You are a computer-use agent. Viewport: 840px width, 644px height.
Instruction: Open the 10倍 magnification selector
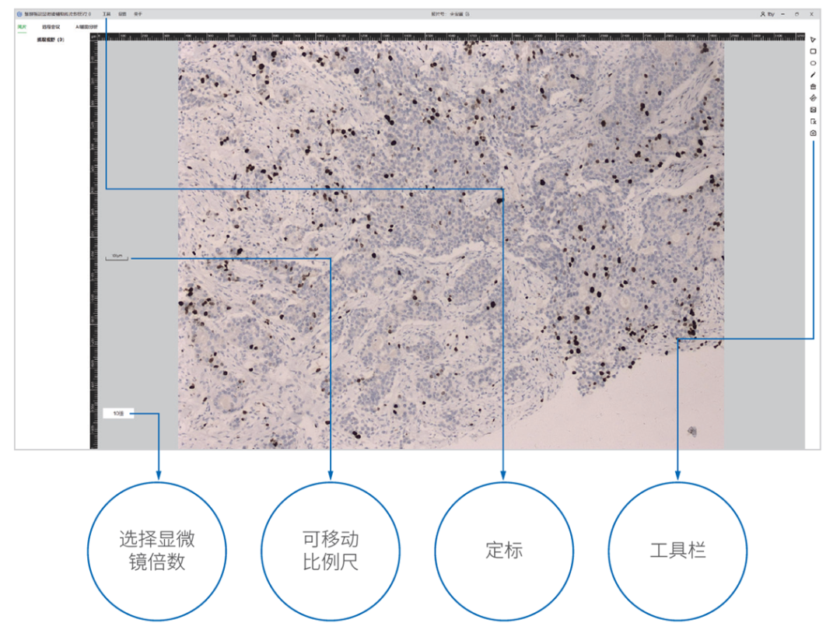coord(118,413)
